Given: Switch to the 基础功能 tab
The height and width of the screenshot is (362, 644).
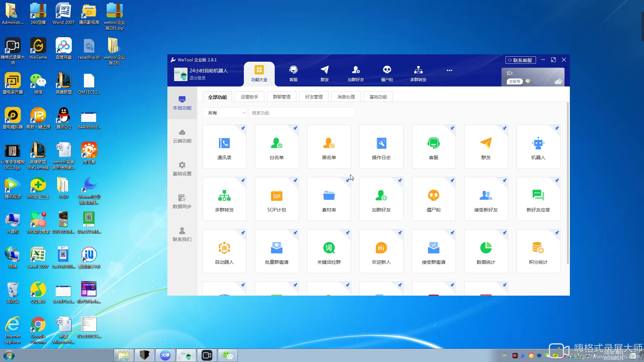Looking at the screenshot, I should coord(378,97).
